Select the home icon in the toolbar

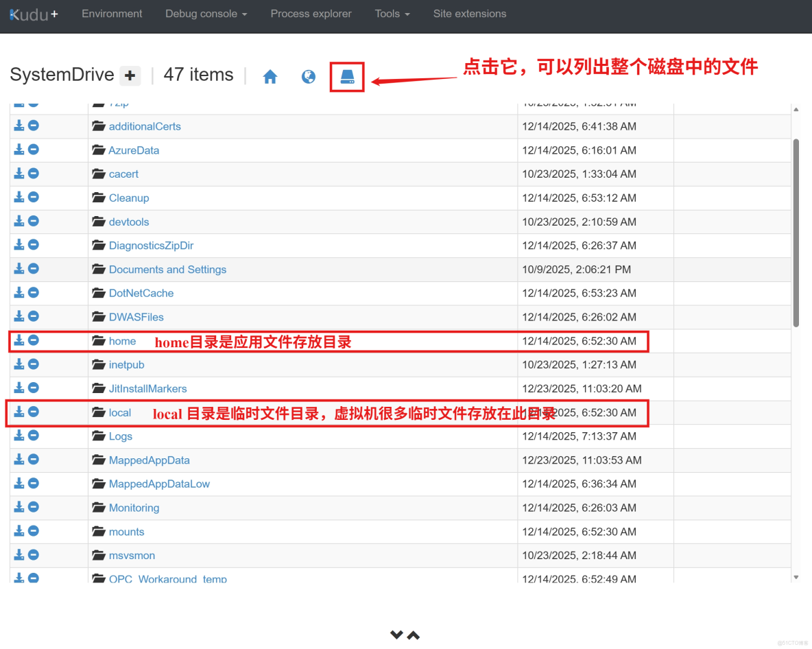pyautogui.click(x=270, y=76)
